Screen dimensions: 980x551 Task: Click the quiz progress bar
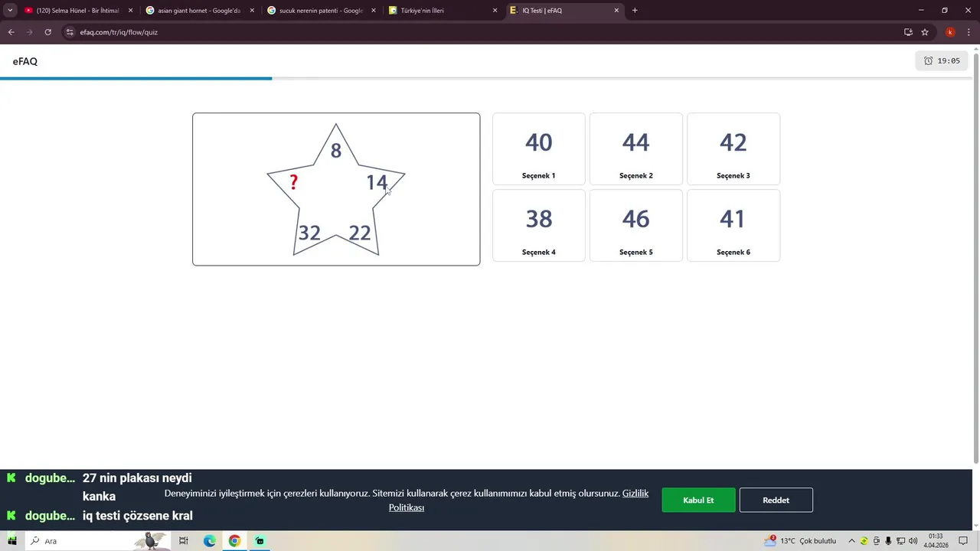tap(486, 78)
